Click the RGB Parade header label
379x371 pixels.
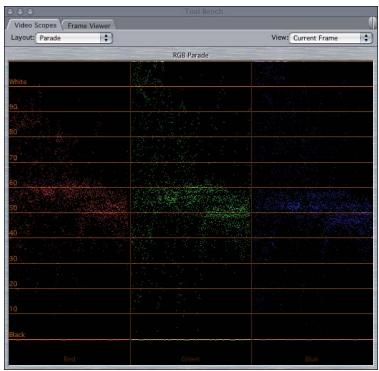click(190, 55)
